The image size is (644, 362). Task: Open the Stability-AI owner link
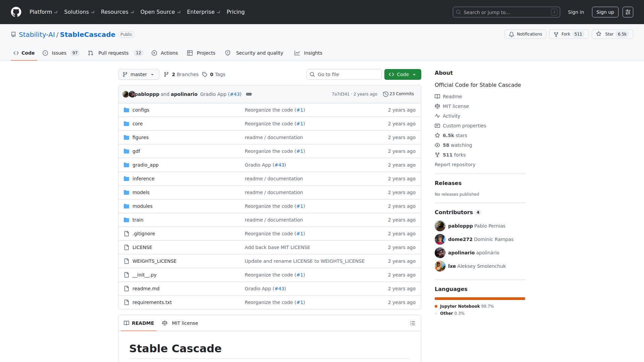coord(37,35)
